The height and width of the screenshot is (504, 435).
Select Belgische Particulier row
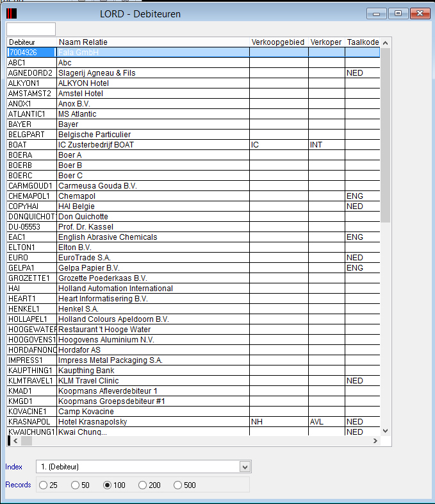pyautogui.click(x=193, y=135)
